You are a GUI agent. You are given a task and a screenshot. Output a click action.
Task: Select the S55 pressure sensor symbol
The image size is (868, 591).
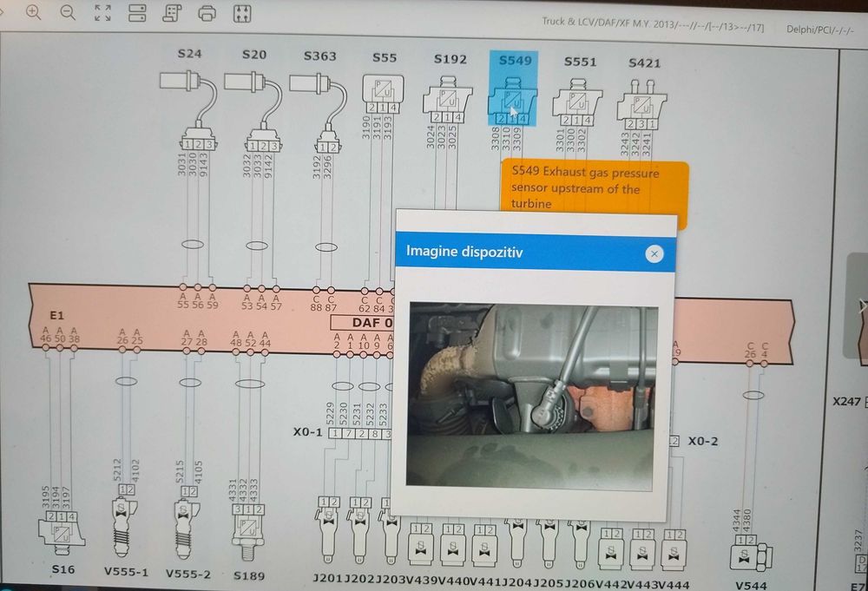[x=383, y=94]
